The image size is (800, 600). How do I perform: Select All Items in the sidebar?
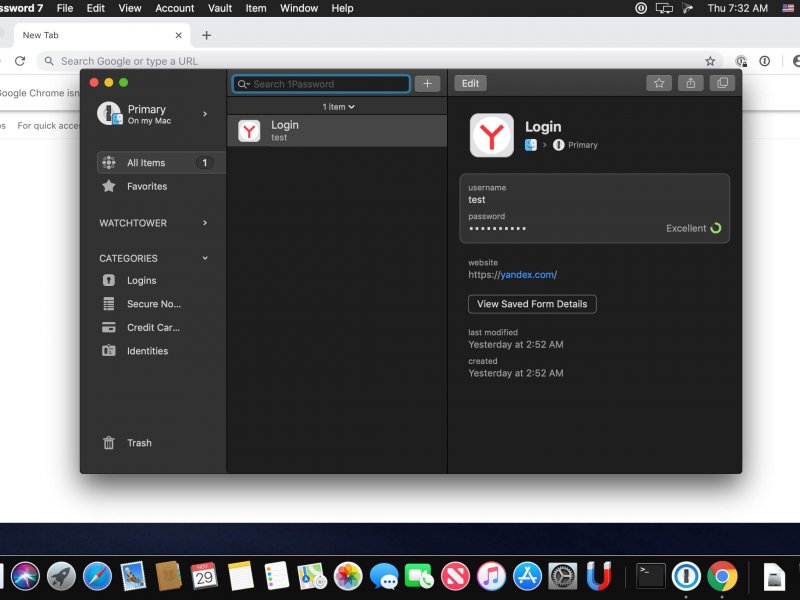161,163
